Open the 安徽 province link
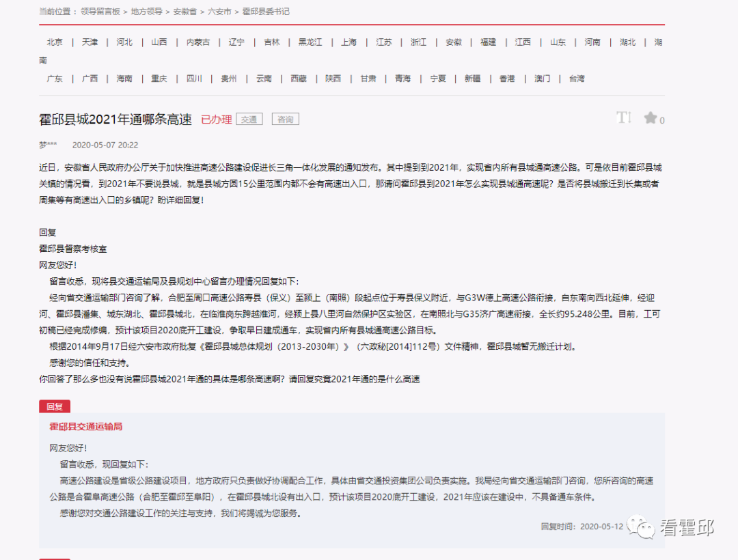The image size is (738, 560). pyautogui.click(x=453, y=42)
